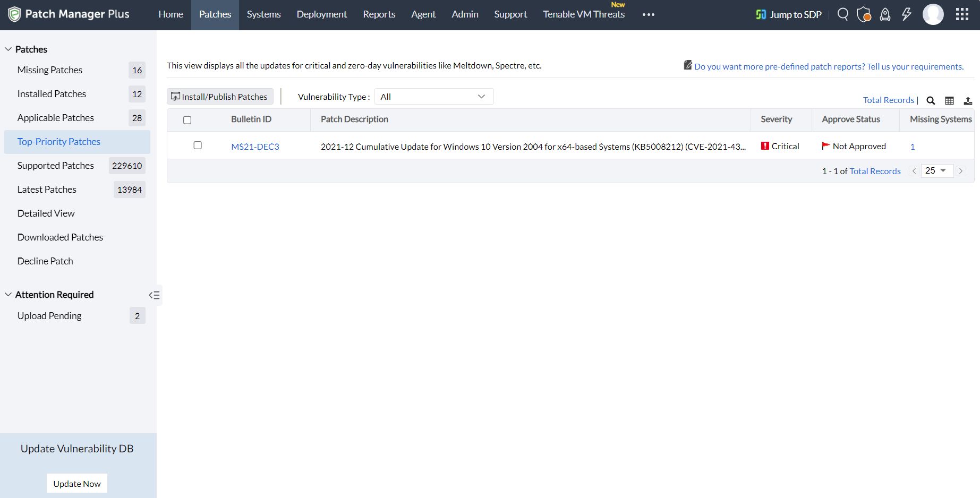Switch to the Deployment tab

321,14
